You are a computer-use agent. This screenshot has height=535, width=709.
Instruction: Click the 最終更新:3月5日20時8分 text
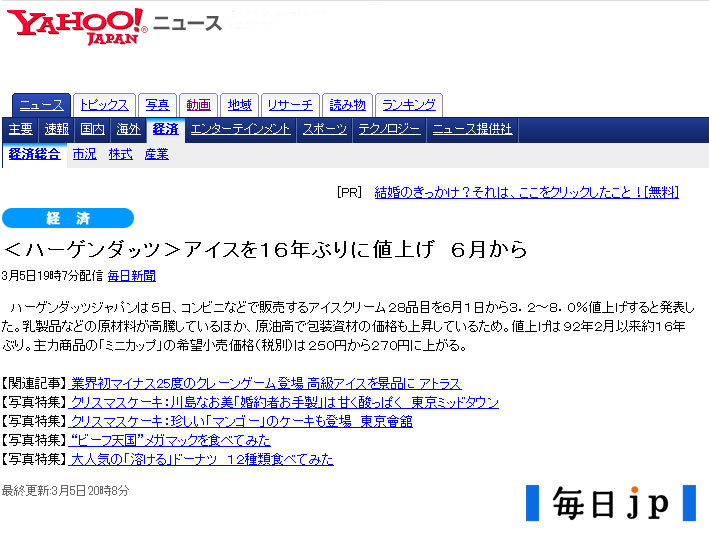65,491
